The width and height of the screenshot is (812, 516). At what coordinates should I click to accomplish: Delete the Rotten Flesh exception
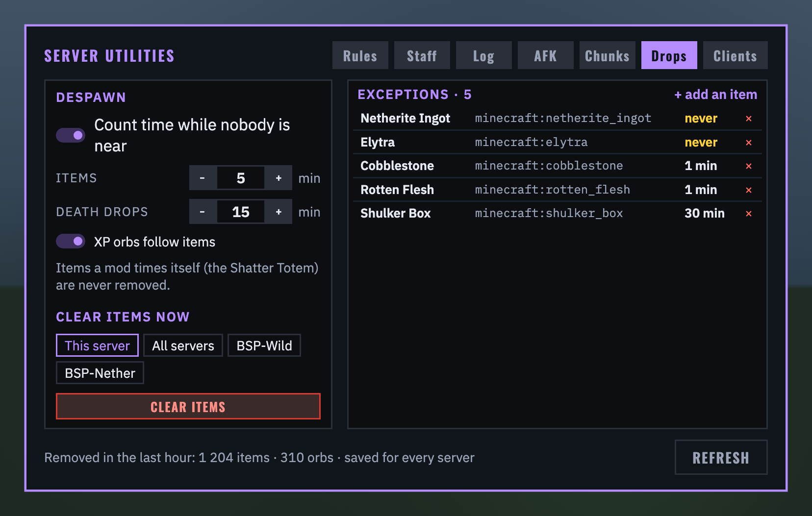click(x=748, y=190)
